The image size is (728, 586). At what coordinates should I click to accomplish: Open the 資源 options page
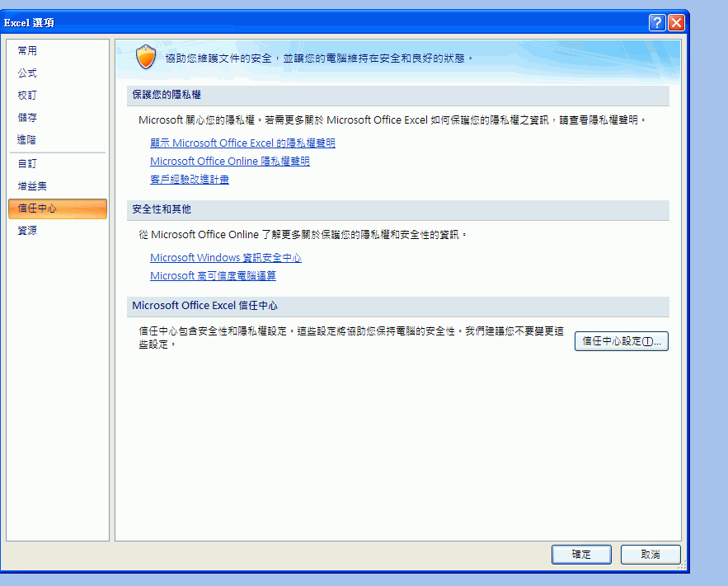tap(58, 230)
